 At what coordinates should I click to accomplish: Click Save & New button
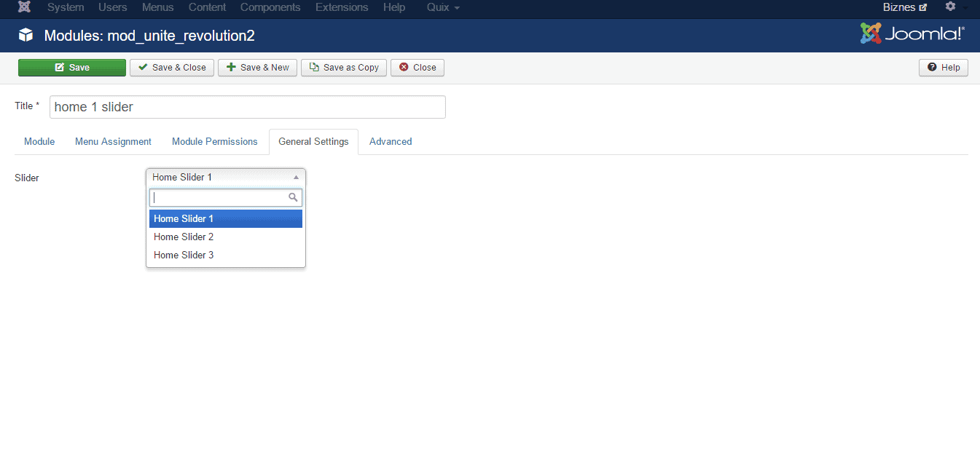[257, 68]
